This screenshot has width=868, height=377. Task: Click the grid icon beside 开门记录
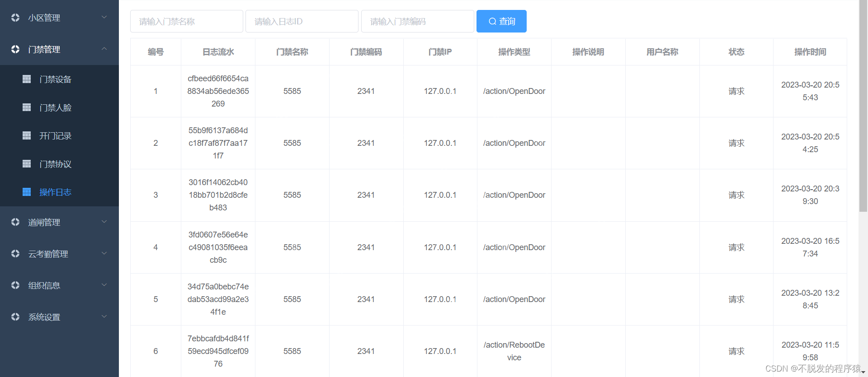pos(27,136)
